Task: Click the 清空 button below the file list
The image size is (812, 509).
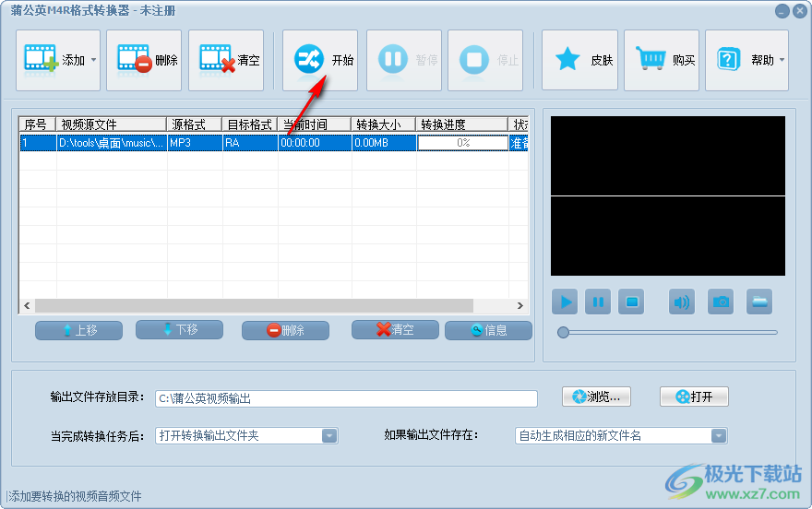Action: [395, 329]
